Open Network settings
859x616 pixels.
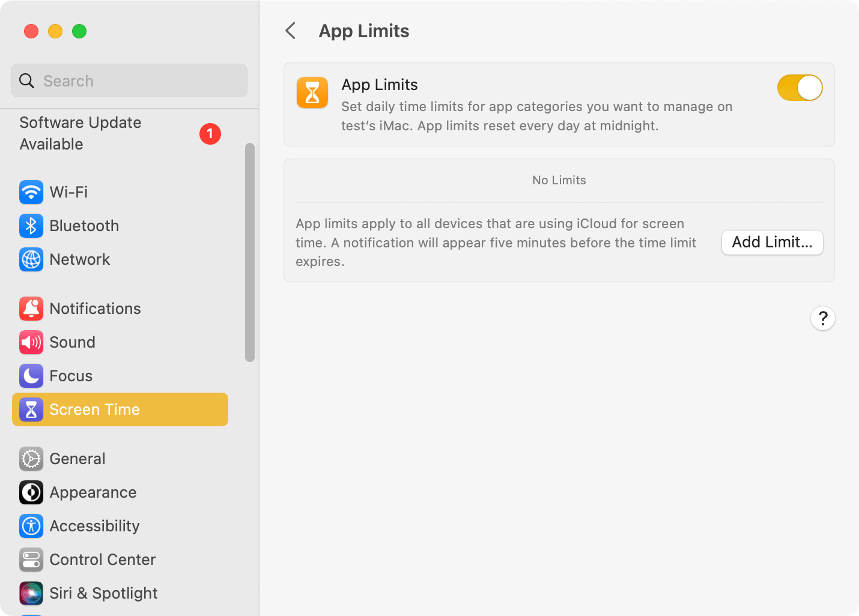(79, 259)
